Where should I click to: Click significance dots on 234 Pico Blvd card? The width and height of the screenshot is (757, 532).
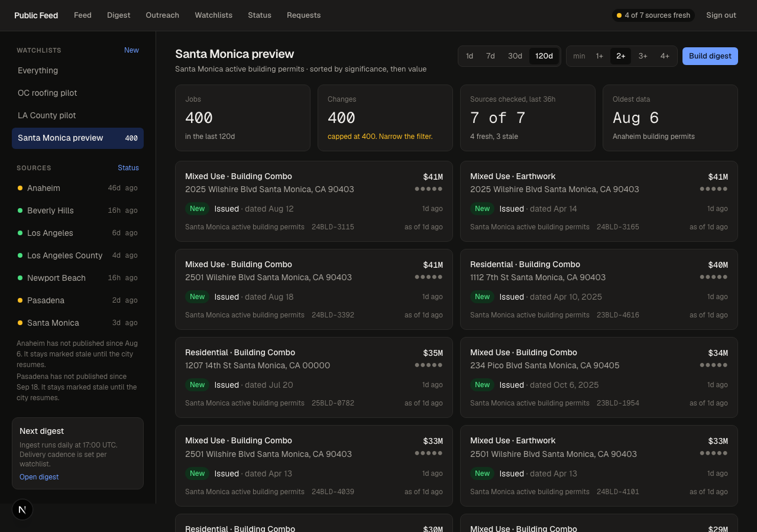click(x=714, y=365)
